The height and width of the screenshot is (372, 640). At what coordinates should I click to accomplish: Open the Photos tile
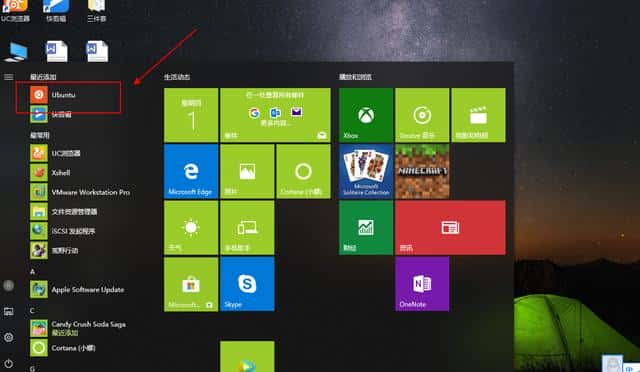tap(247, 172)
